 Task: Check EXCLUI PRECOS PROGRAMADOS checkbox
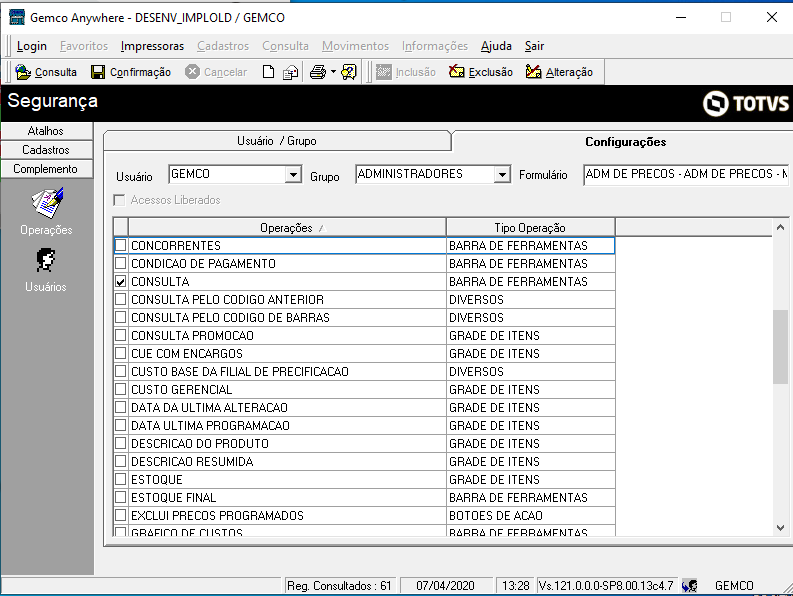point(120,515)
